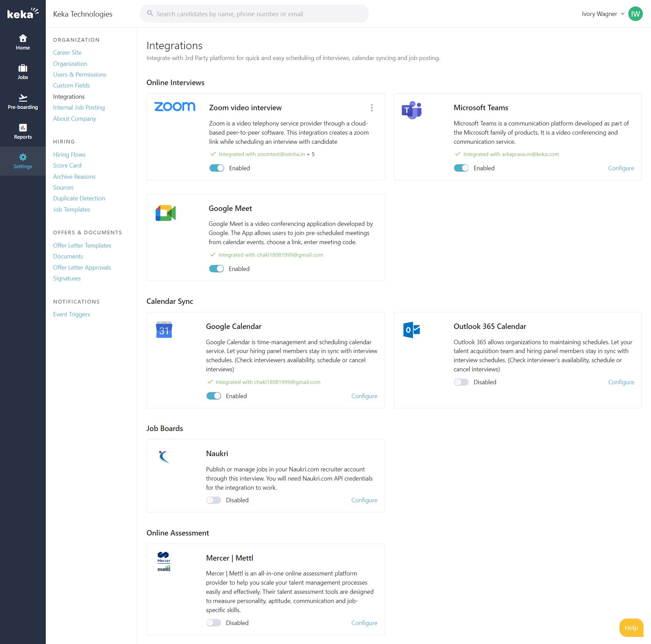Click the Zoom integrated checkmark icon

pyautogui.click(x=213, y=154)
